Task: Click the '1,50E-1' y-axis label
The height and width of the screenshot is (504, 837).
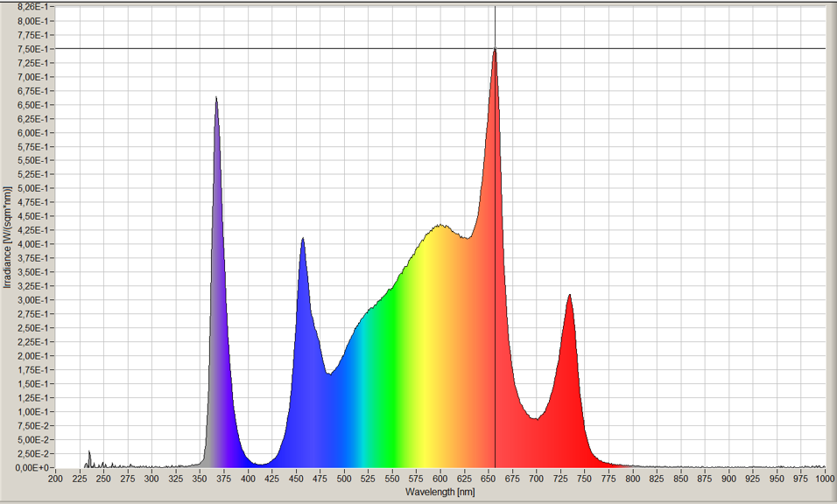Action: 32,384
